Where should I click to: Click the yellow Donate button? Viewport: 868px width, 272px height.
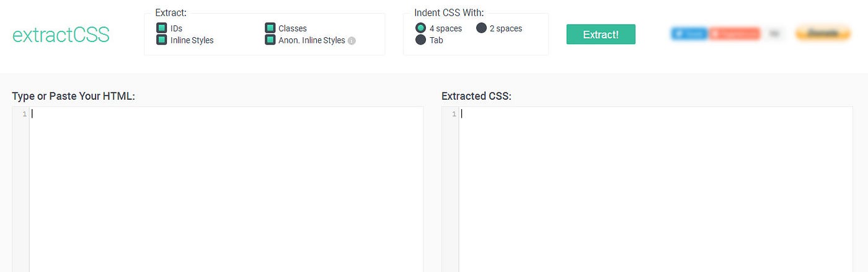coord(823,33)
